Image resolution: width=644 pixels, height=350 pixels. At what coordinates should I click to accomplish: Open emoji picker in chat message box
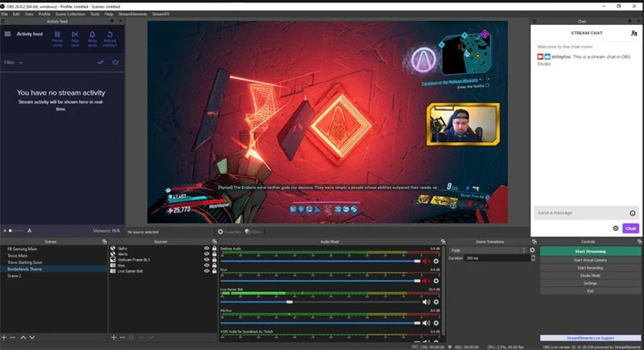[633, 213]
